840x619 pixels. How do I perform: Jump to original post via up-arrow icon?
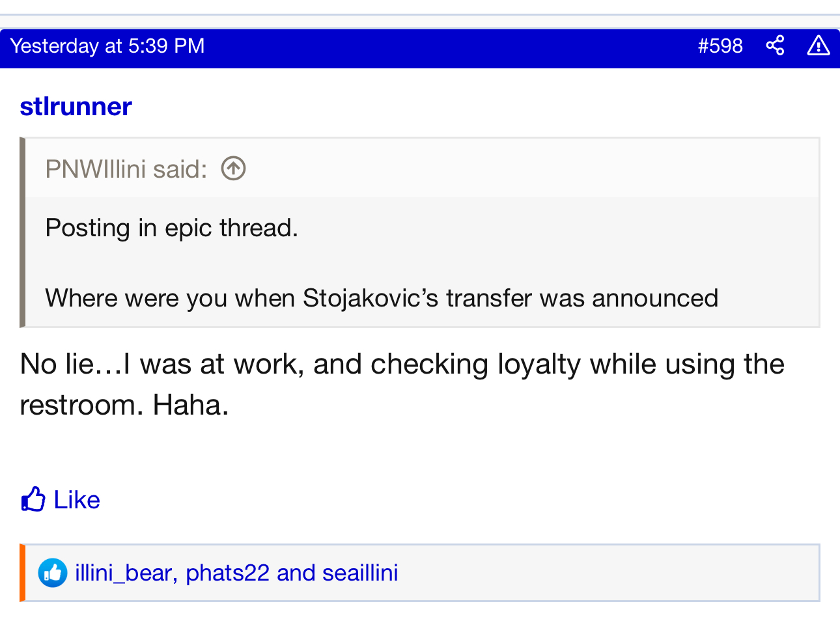pos(233,169)
